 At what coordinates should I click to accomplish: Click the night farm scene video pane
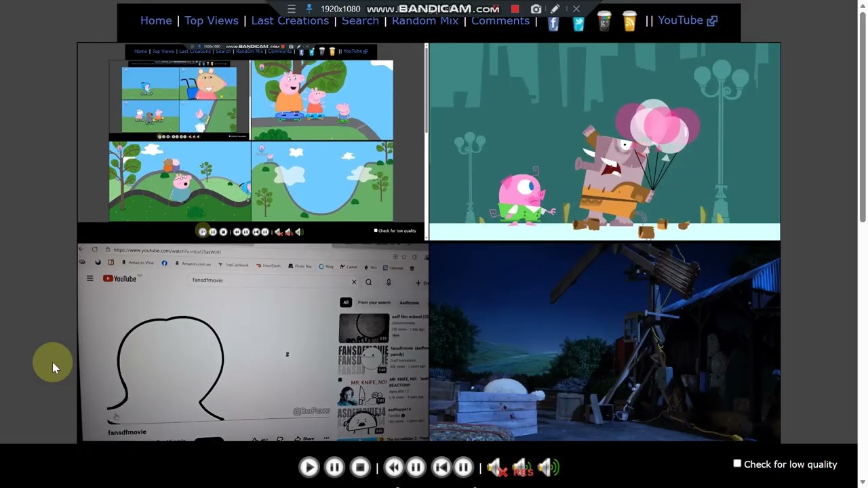pos(605,342)
